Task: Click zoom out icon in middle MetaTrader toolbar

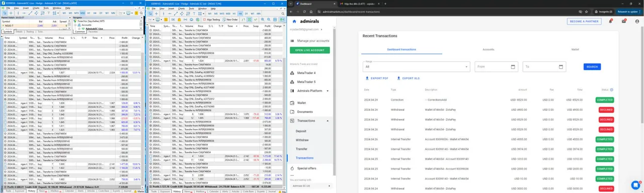Action: tap(269, 20)
